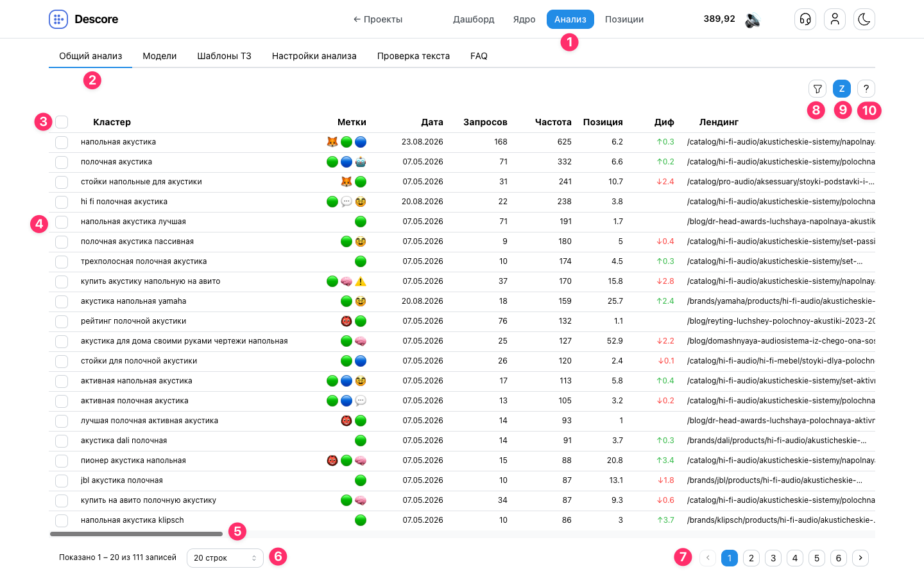Select all rows with header checkbox

pos(62,122)
